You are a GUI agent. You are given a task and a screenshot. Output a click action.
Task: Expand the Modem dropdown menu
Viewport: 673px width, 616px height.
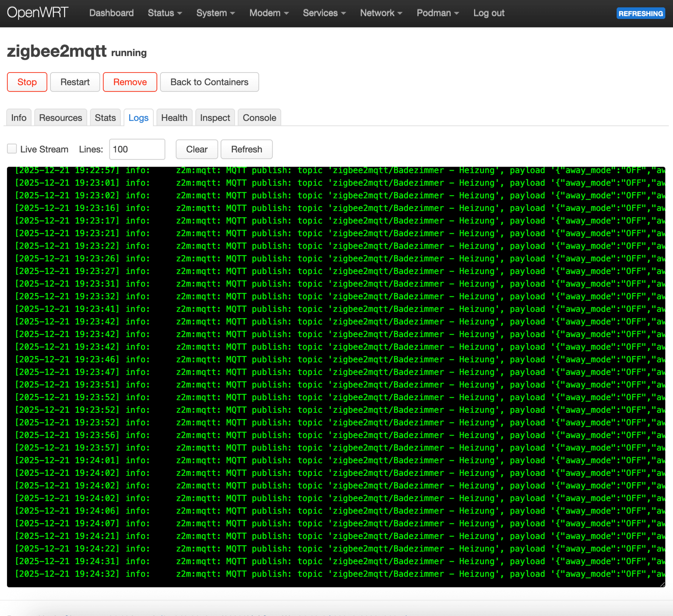(x=269, y=13)
